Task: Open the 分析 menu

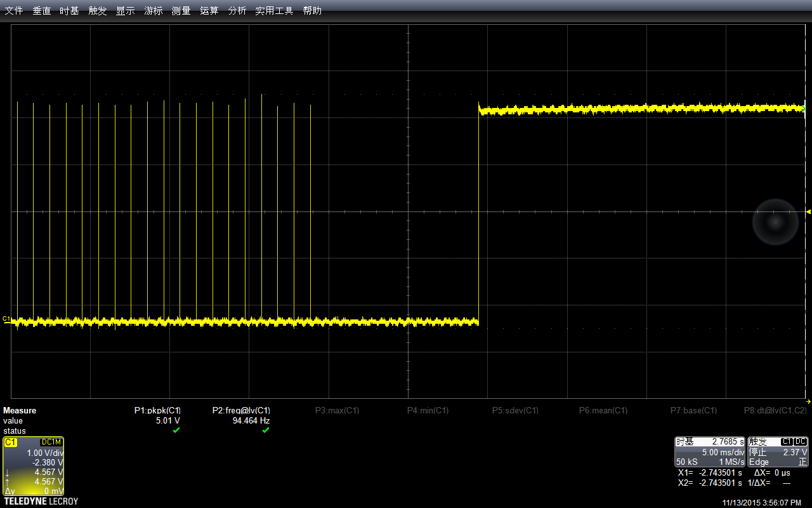Action: (237, 11)
